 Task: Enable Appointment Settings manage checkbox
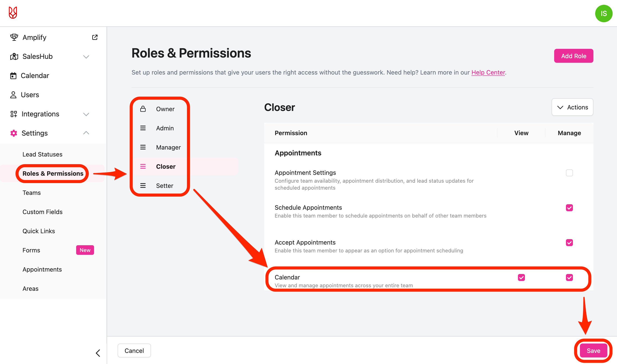(x=569, y=173)
